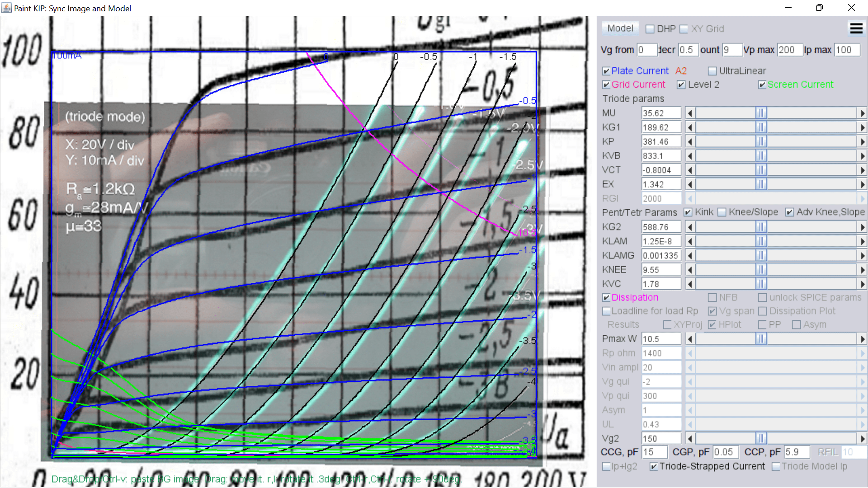Click the MU value field
Viewport: 868px width, 488px height.
pos(661,113)
